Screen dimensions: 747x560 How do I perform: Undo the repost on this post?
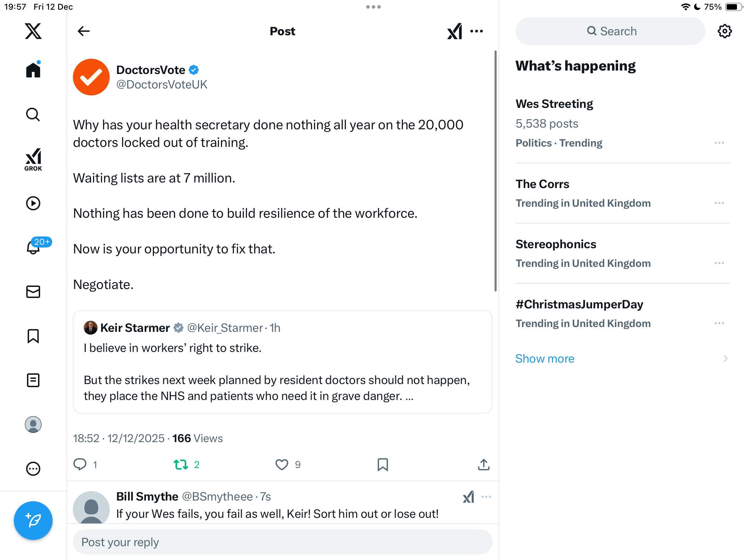pos(181,465)
